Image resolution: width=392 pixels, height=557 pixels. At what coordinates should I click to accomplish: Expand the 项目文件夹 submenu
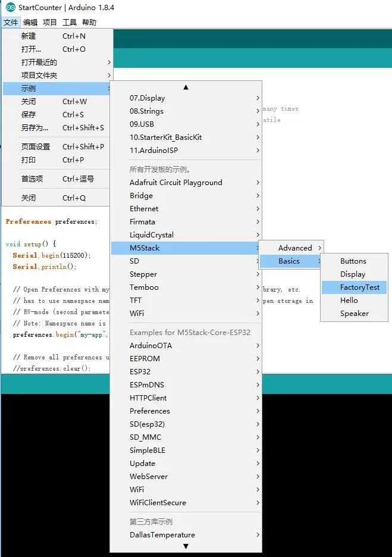click(x=57, y=76)
